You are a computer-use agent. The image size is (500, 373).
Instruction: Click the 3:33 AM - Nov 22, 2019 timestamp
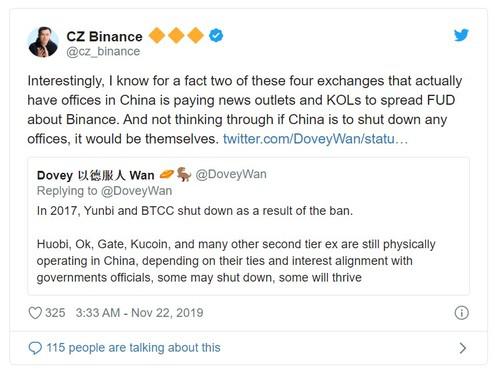tap(139, 313)
